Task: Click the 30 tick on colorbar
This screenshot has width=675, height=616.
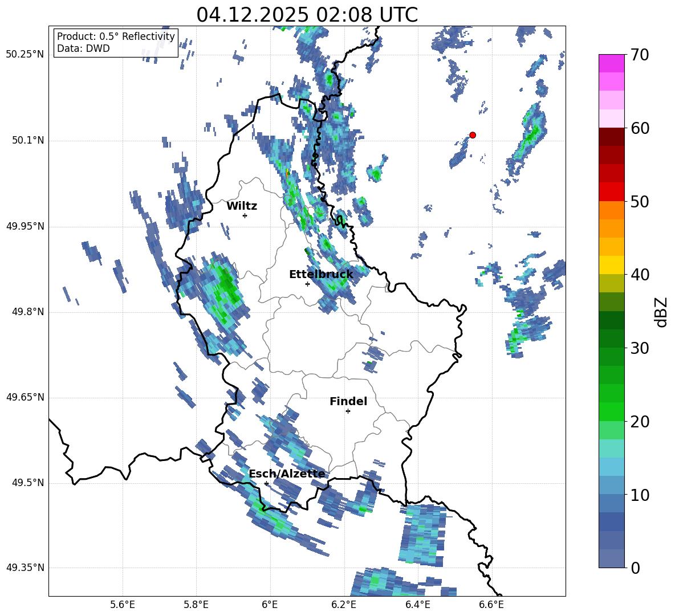Action: pos(640,348)
